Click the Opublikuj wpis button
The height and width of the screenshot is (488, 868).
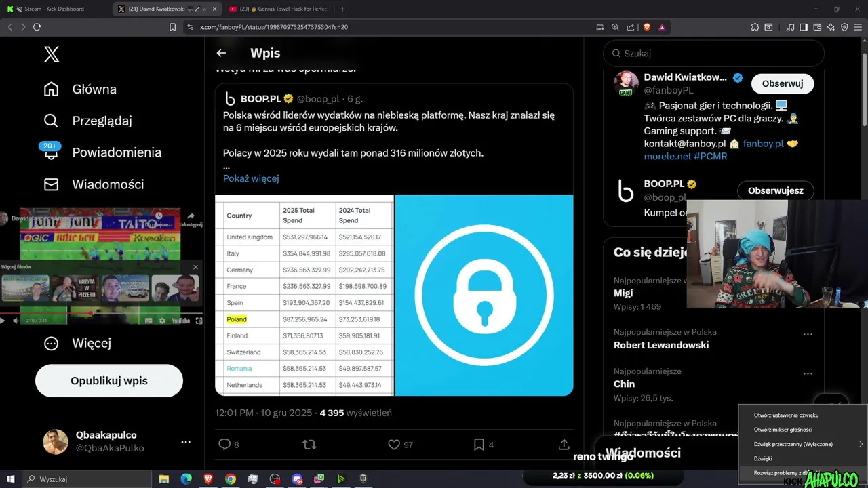pos(109,381)
